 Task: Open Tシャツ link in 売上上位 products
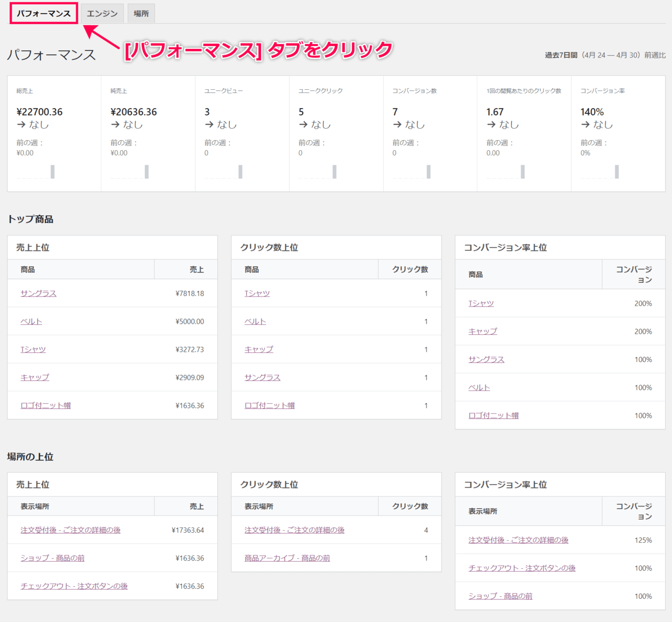tap(33, 350)
